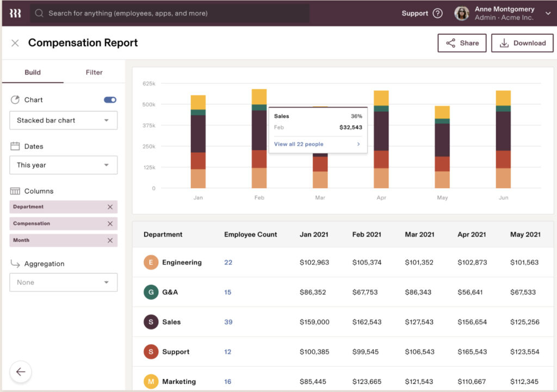Toggle the Chart switch off
557x392 pixels.
pyautogui.click(x=110, y=99)
